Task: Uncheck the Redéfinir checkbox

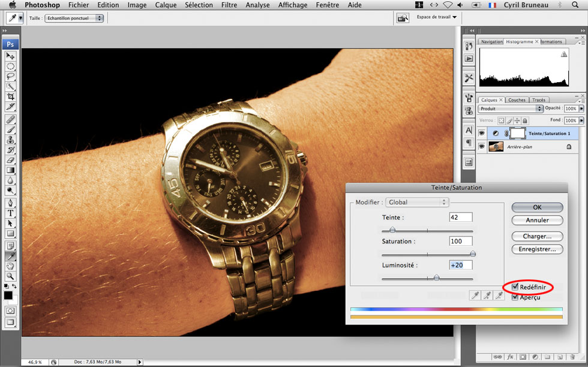Action: 515,287
